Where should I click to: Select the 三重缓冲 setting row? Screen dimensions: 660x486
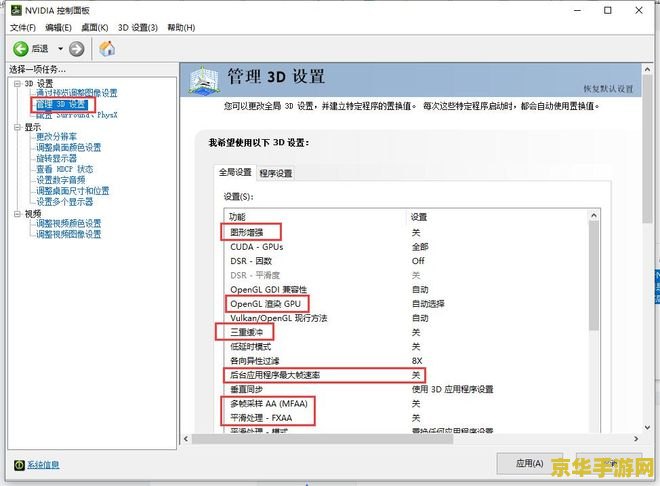[x=406, y=332]
